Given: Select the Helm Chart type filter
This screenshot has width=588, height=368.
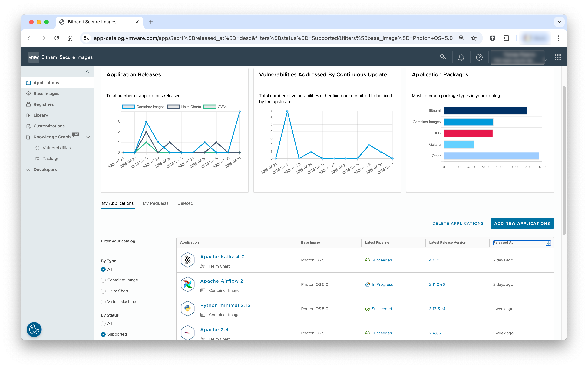Looking at the screenshot, I should click(103, 291).
